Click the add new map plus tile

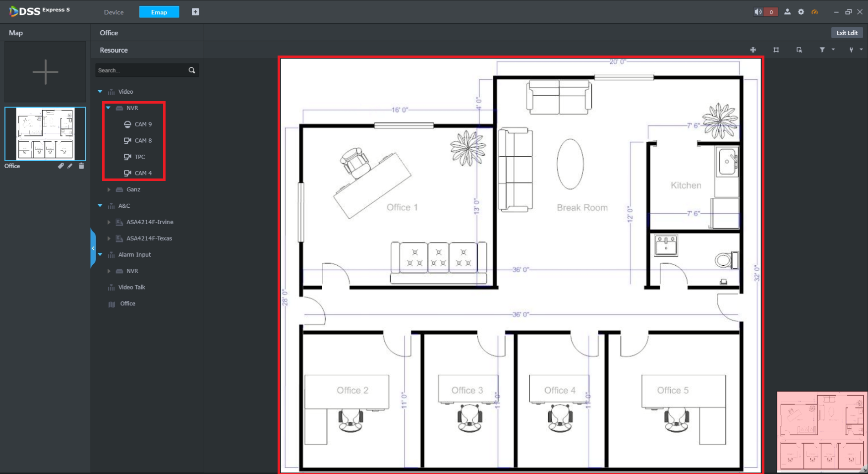point(45,72)
